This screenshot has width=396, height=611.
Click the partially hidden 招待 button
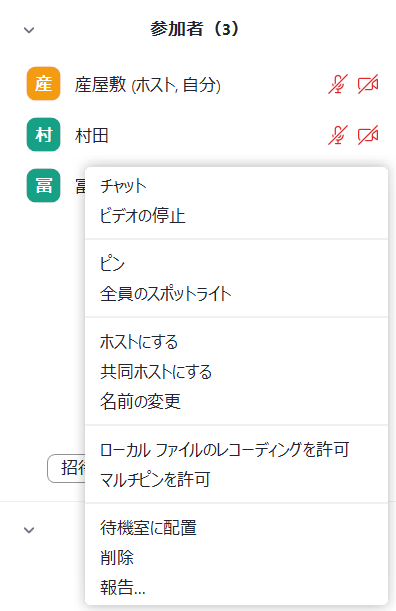point(66,468)
